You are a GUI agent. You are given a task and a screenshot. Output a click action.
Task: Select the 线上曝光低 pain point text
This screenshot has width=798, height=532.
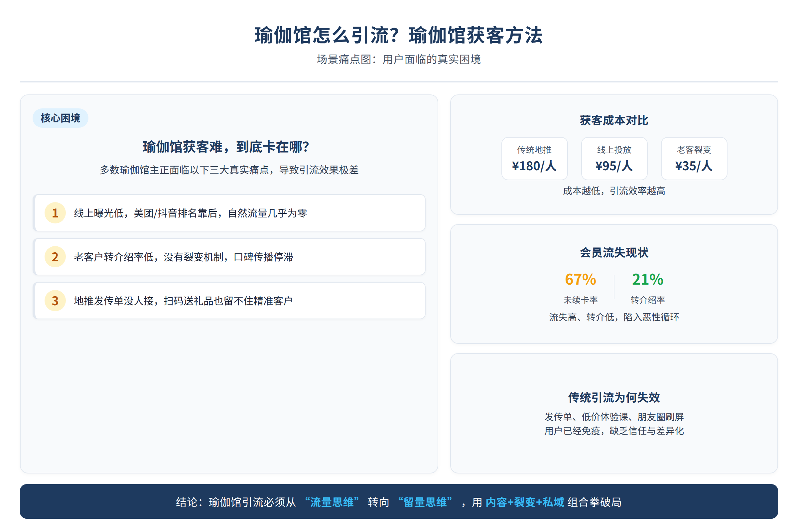190,213
